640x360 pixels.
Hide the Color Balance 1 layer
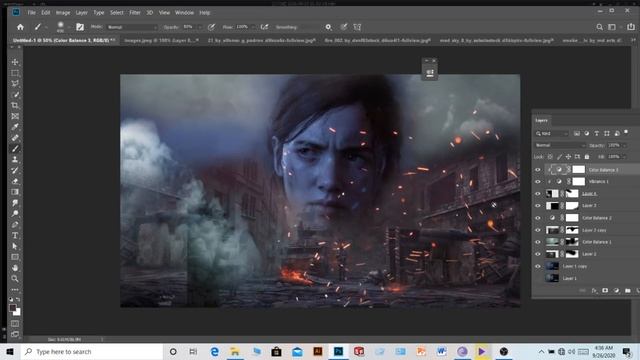pyautogui.click(x=538, y=242)
